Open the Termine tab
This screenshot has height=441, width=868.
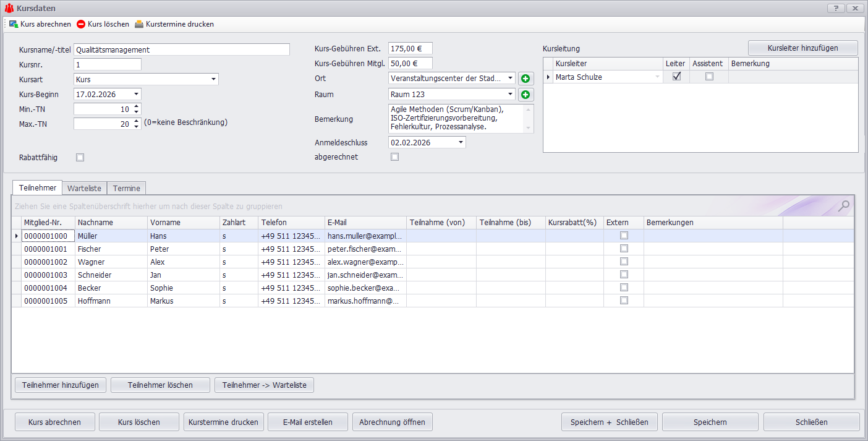(x=126, y=188)
